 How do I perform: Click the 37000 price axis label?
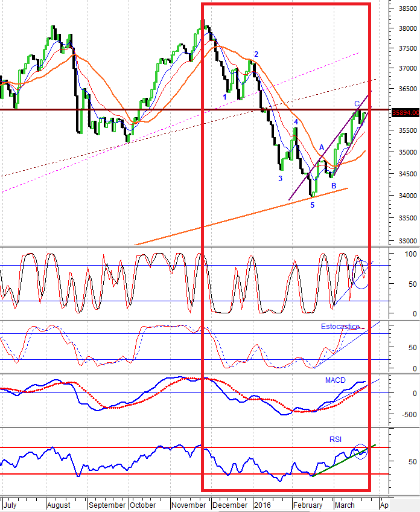[x=407, y=69]
